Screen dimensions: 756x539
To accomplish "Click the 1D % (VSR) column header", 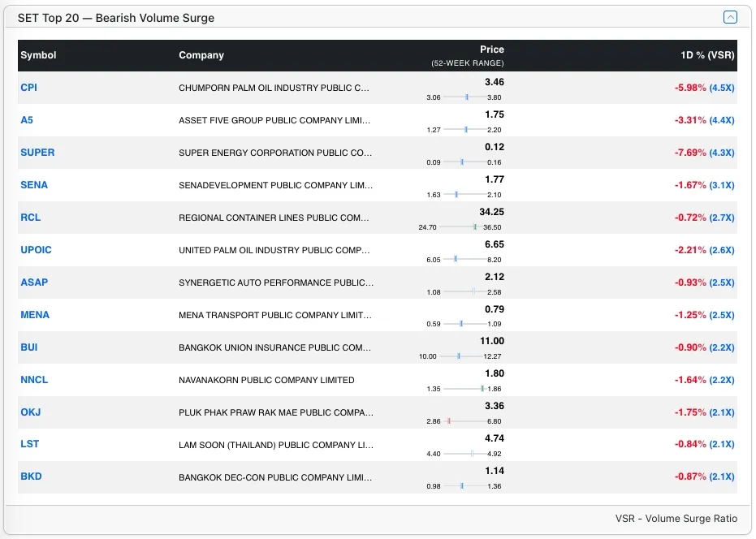I will (707, 55).
